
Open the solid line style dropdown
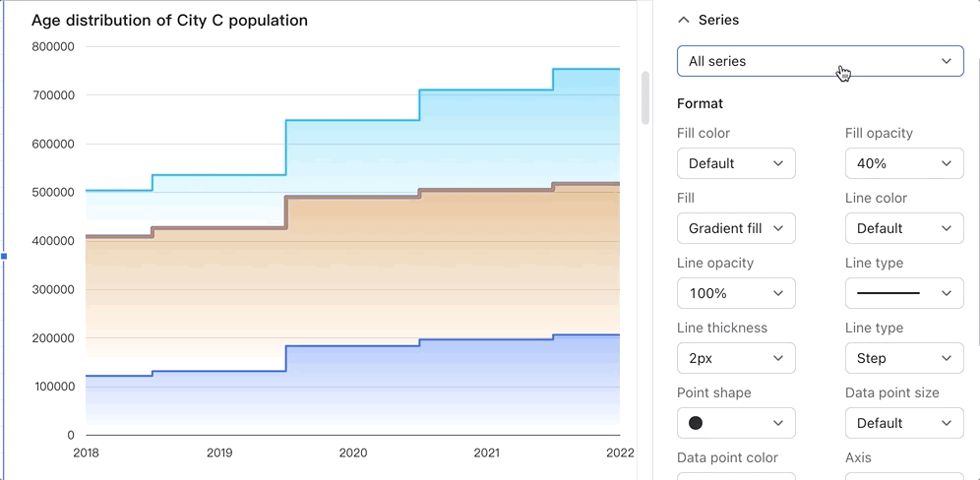(x=903, y=293)
